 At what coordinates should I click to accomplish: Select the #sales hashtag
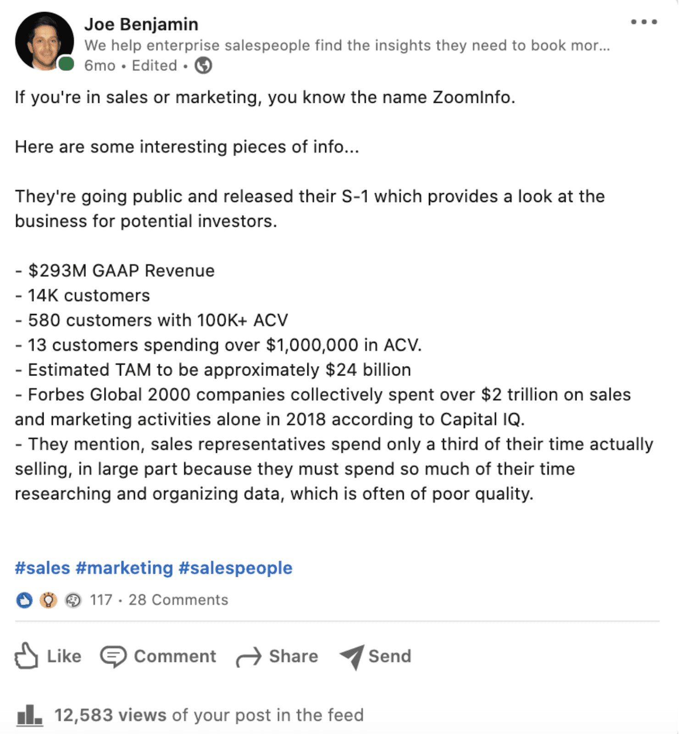tap(40, 567)
